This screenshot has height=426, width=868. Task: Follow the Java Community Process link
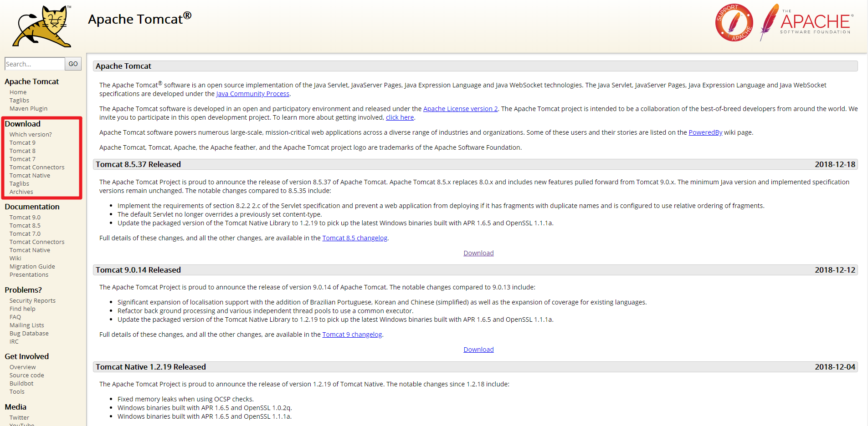(253, 94)
